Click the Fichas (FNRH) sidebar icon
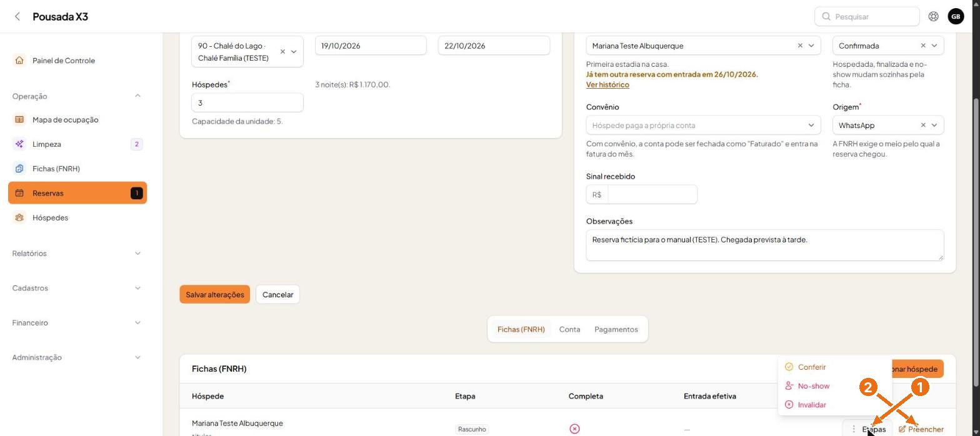 click(19, 169)
